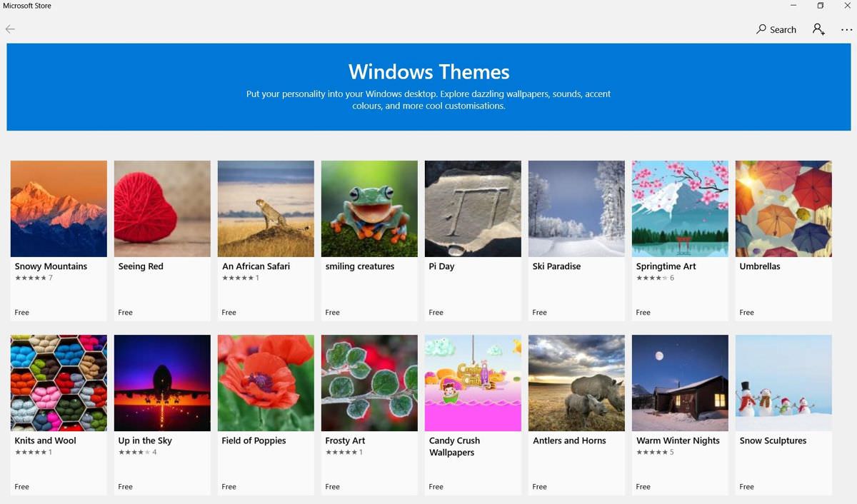The image size is (857, 504).
Task: Restore down the Microsoft Store window
Action: tap(821, 6)
